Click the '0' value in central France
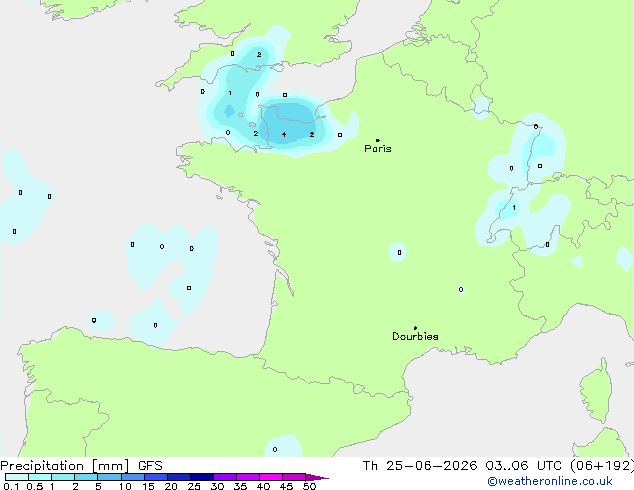Image resolution: width=634 pixels, height=490 pixels. click(399, 253)
